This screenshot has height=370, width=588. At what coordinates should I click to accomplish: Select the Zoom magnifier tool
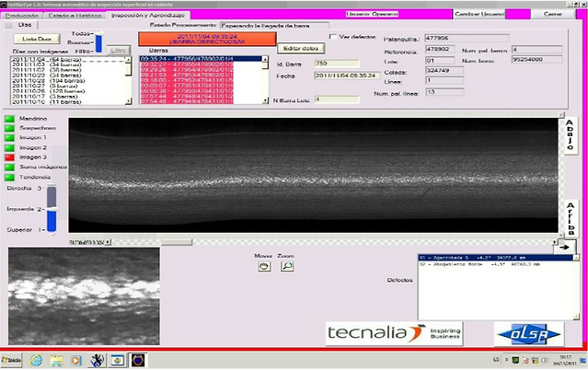pos(287,266)
